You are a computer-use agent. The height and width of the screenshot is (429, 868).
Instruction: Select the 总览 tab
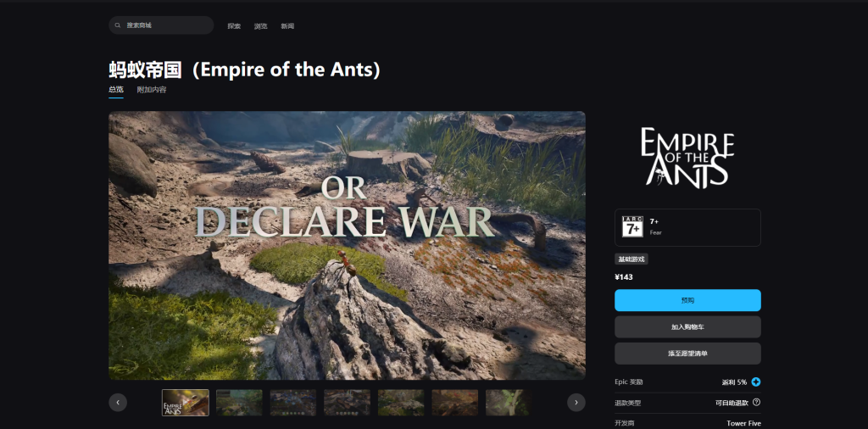tap(116, 90)
